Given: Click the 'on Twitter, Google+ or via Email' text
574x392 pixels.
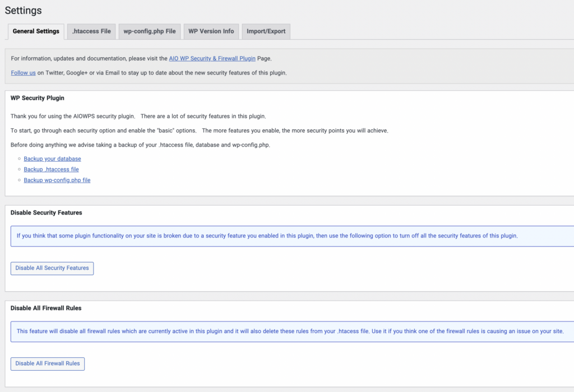Looking at the screenshot, I should click(x=162, y=73).
